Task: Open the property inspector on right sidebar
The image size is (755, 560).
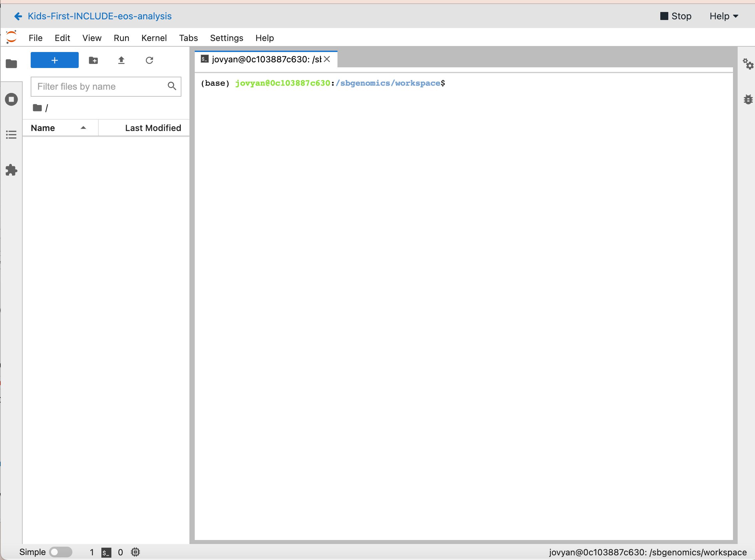Action: [749, 64]
